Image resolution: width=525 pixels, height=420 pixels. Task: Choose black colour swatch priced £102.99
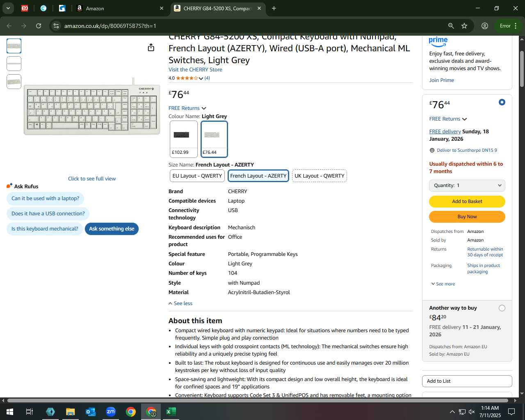tap(184, 139)
